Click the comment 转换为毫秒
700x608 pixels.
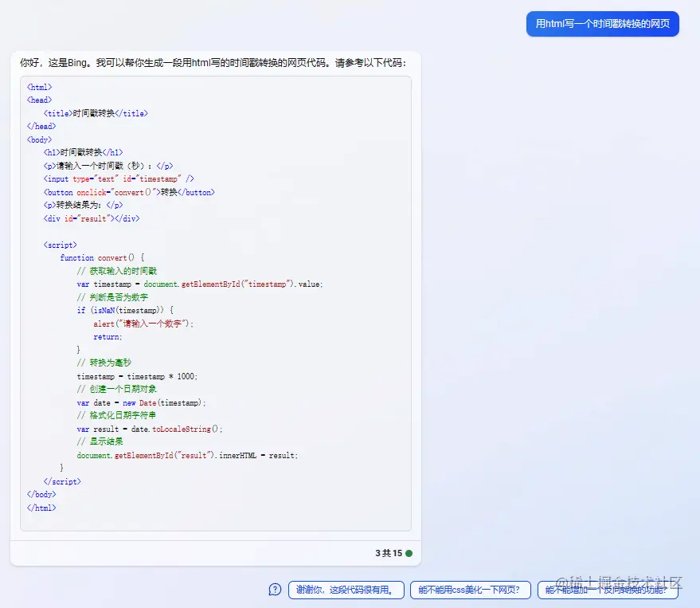click(103, 363)
